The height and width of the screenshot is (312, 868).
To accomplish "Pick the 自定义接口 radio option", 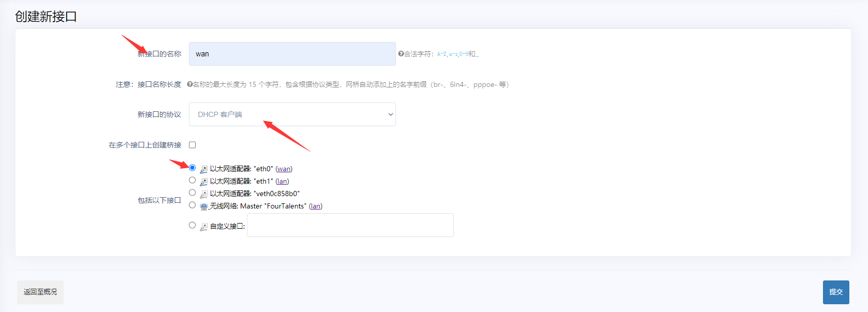I will (193, 226).
